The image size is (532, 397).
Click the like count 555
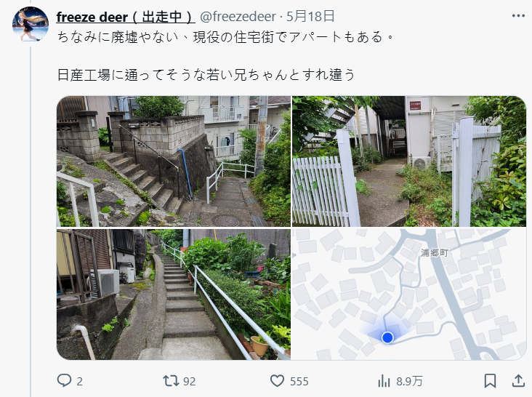click(x=299, y=382)
